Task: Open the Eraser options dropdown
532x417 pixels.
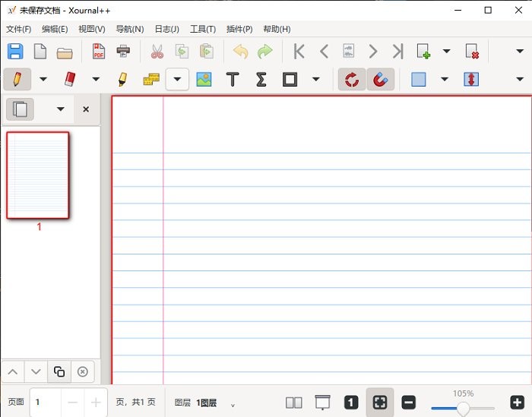Action: pos(96,79)
